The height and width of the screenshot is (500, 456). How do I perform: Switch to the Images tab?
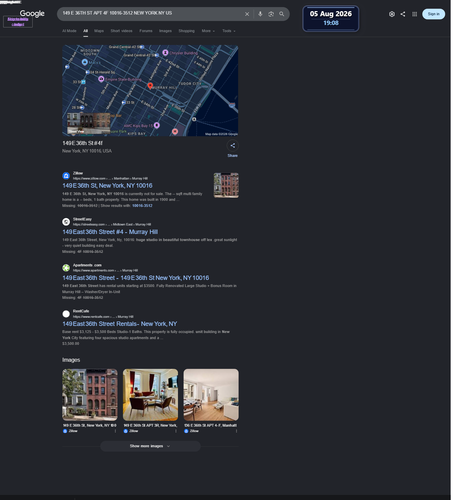point(165,31)
